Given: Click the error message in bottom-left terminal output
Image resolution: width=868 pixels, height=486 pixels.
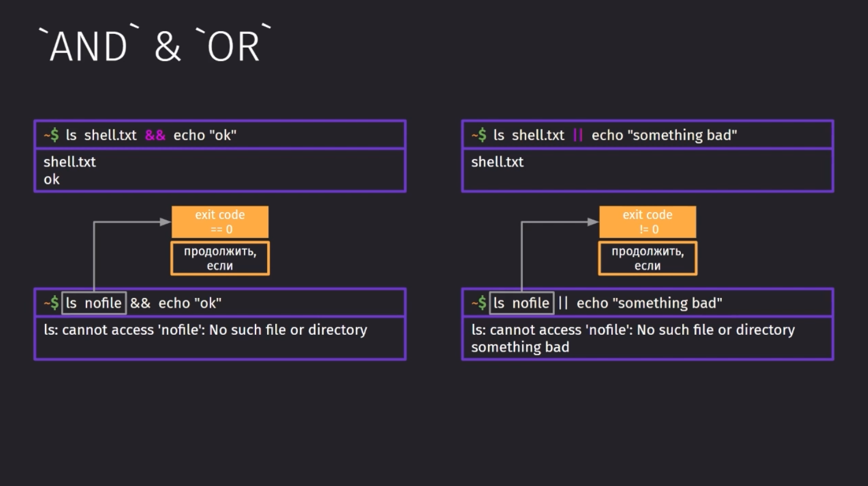Looking at the screenshot, I should tap(205, 330).
